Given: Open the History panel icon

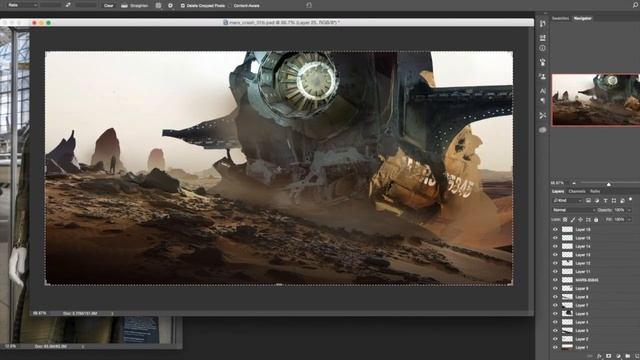Looking at the screenshot, I should [x=542, y=24].
